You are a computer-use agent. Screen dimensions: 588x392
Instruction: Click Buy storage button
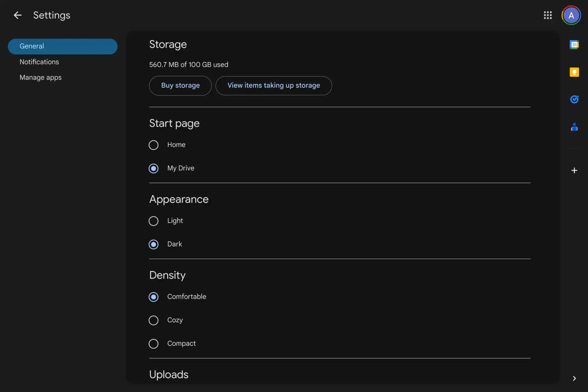tap(180, 85)
